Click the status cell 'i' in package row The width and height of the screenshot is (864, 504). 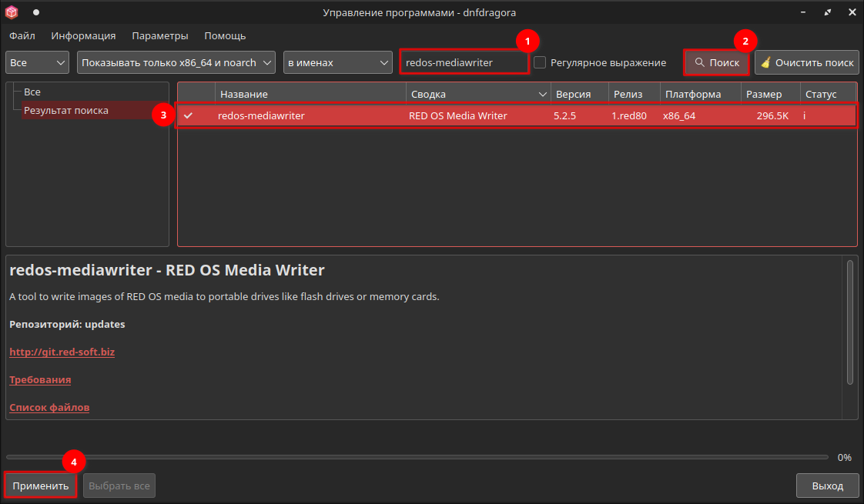(x=804, y=115)
